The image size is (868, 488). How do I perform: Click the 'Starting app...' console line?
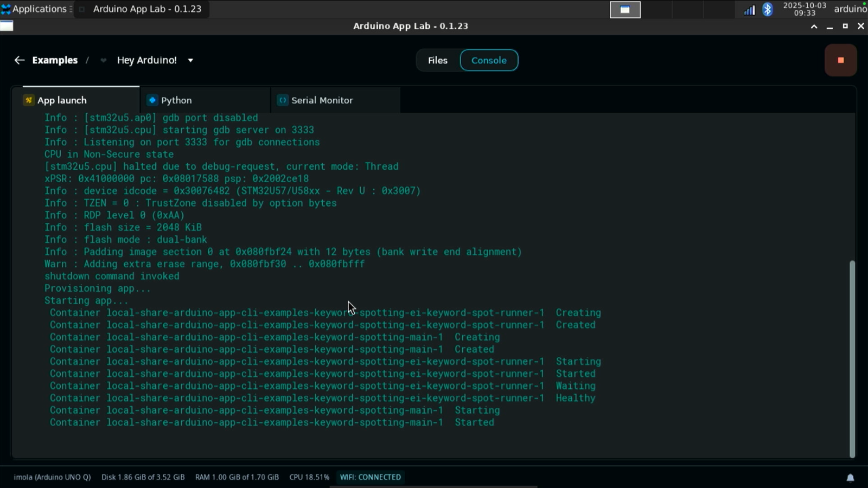tap(86, 301)
